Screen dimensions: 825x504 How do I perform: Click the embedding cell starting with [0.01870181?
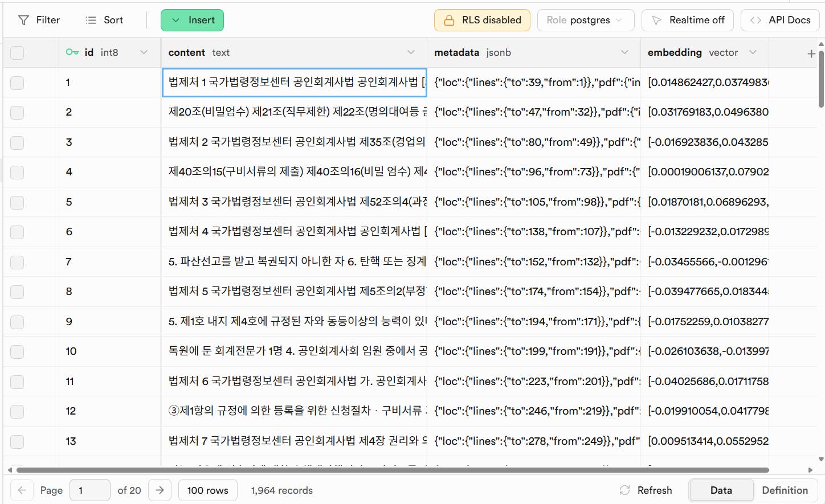coord(705,202)
